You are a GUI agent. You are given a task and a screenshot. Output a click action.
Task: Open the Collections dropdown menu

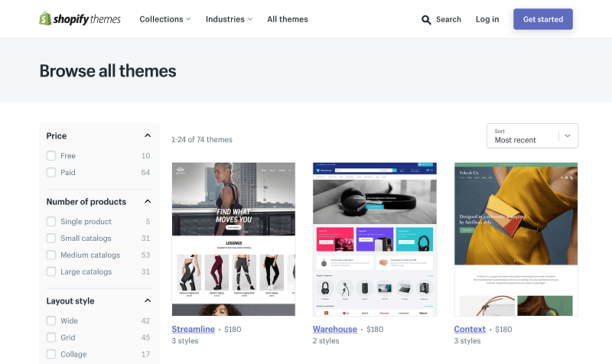pyautogui.click(x=165, y=19)
